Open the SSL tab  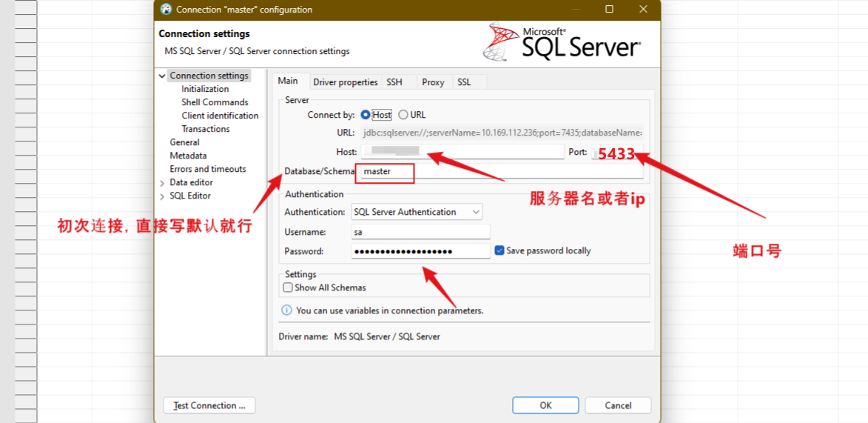(464, 82)
